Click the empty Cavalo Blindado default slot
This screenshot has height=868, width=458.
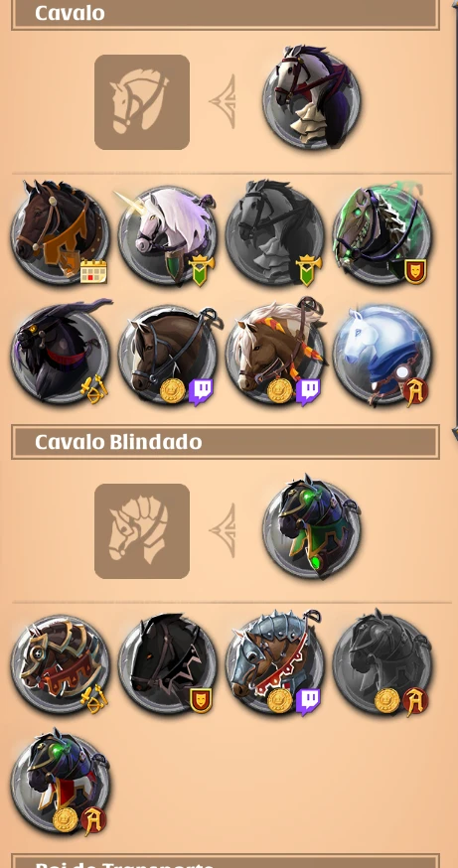click(142, 531)
